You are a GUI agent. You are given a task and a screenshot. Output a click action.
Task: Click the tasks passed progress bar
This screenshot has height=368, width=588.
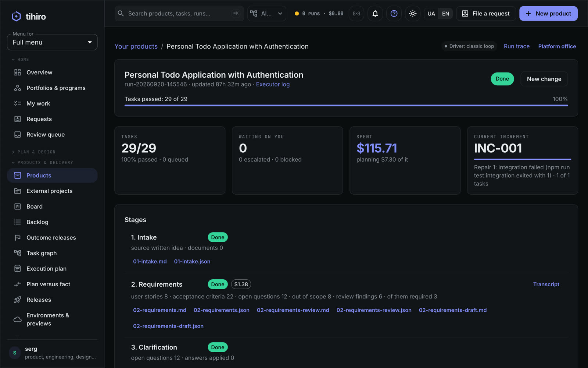[x=346, y=106]
